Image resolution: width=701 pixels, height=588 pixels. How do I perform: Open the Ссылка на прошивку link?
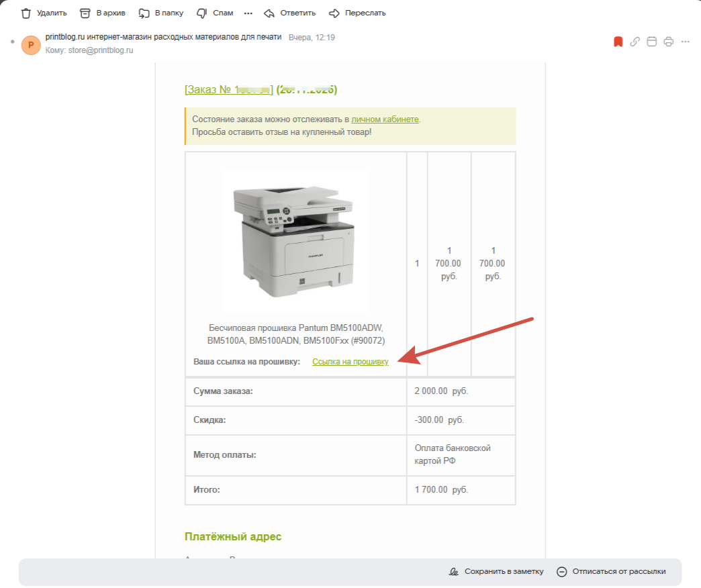(x=350, y=362)
